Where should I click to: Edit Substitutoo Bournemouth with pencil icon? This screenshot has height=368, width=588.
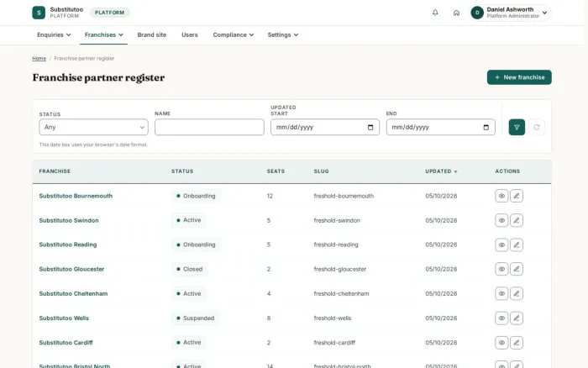pos(517,196)
